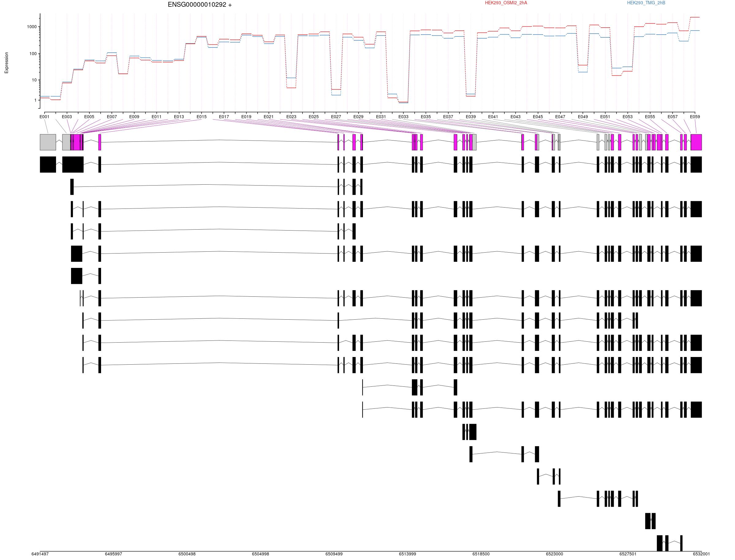Click exon label E003

click(x=67, y=117)
